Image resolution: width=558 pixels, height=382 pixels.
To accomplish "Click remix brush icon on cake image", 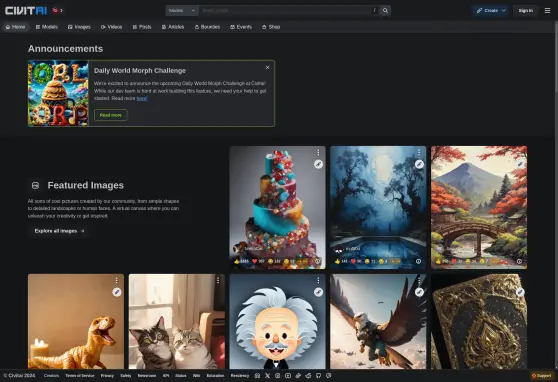I will [318, 164].
